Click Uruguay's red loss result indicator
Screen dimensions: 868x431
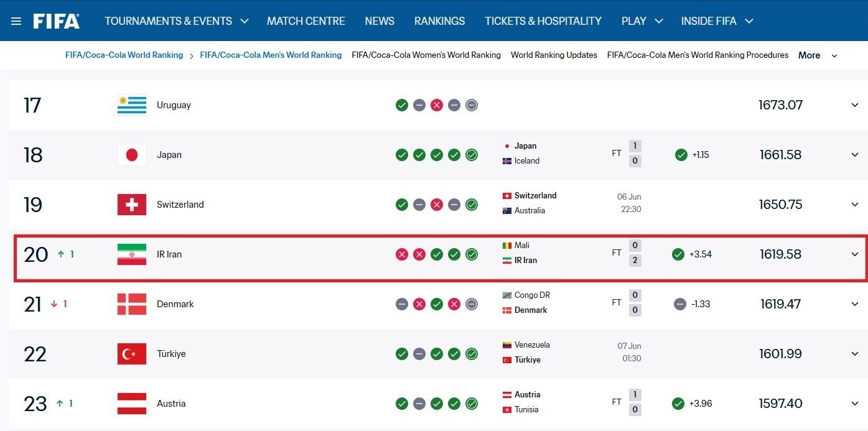(x=437, y=105)
